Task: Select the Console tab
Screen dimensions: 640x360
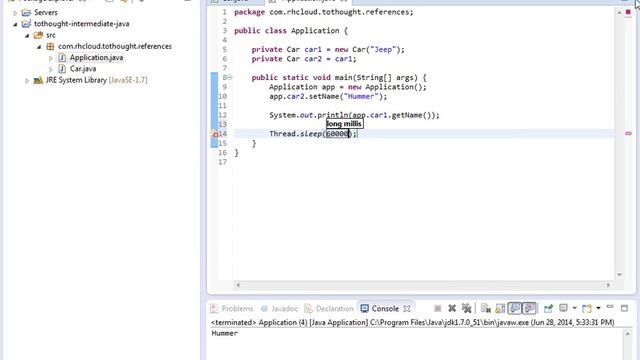Action: pyautogui.click(x=385, y=309)
